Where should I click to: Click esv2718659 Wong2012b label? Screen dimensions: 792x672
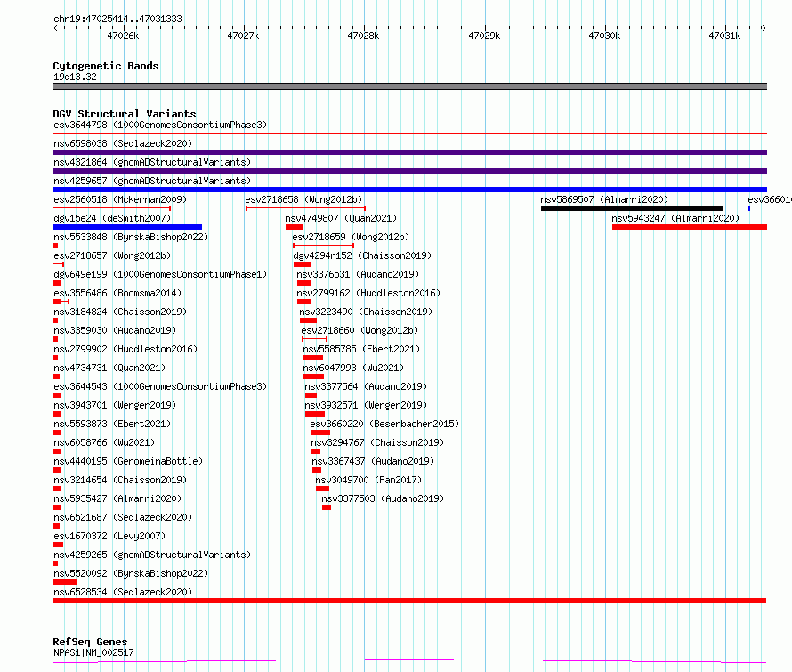(351, 237)
